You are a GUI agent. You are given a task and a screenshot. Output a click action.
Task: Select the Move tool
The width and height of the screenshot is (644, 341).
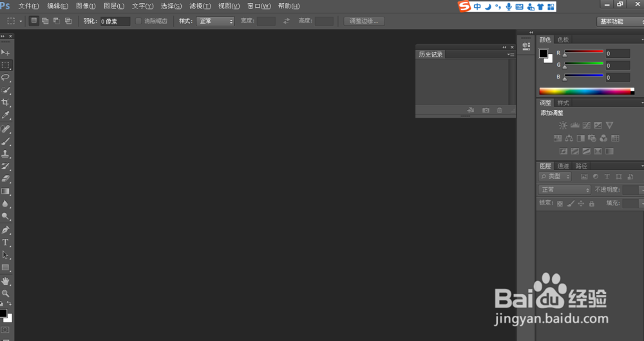(x=5, y=53)
